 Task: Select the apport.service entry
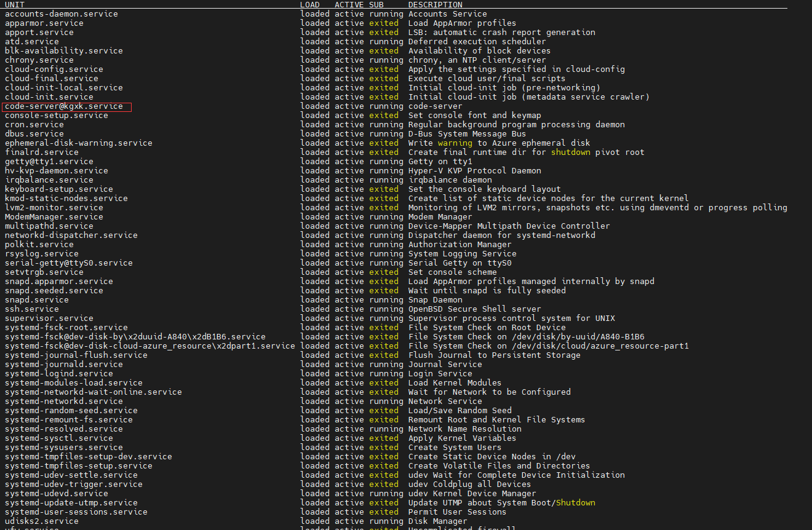(39, 33)
